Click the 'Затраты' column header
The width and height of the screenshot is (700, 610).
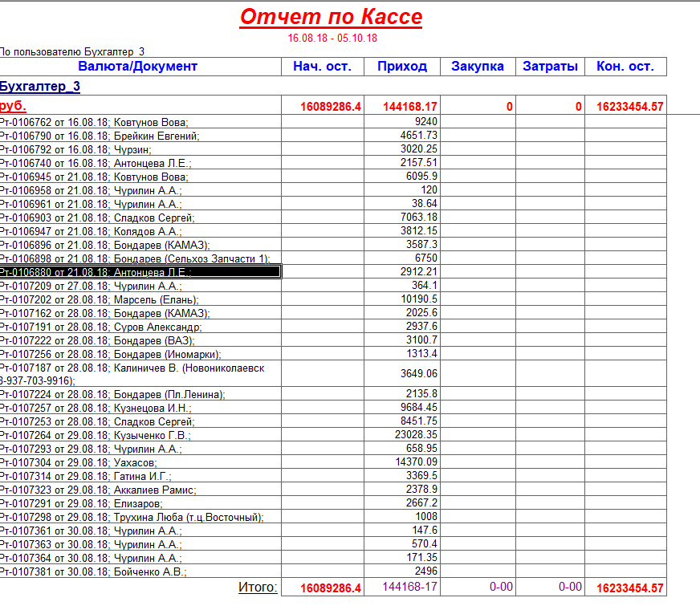pos(550,67)
